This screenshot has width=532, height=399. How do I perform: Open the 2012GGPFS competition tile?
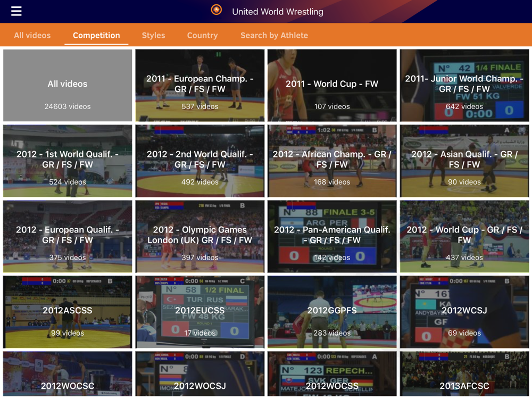[x=332, y=312]
